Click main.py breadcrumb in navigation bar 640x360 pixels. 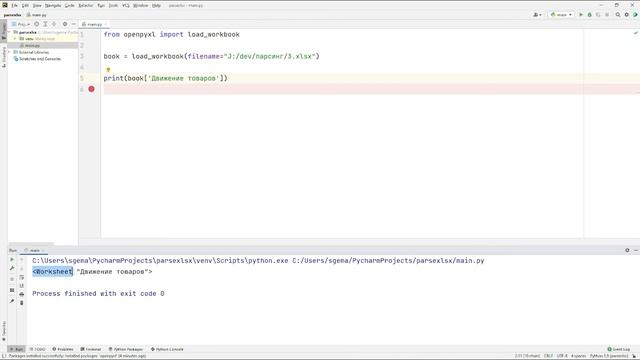37,15
